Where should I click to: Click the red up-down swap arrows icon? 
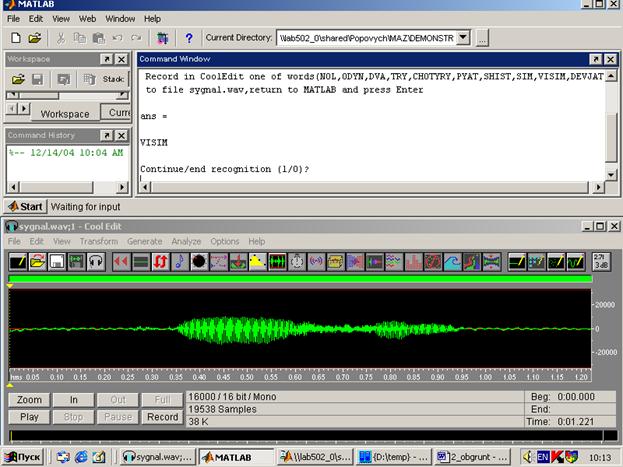pos(160,262)
